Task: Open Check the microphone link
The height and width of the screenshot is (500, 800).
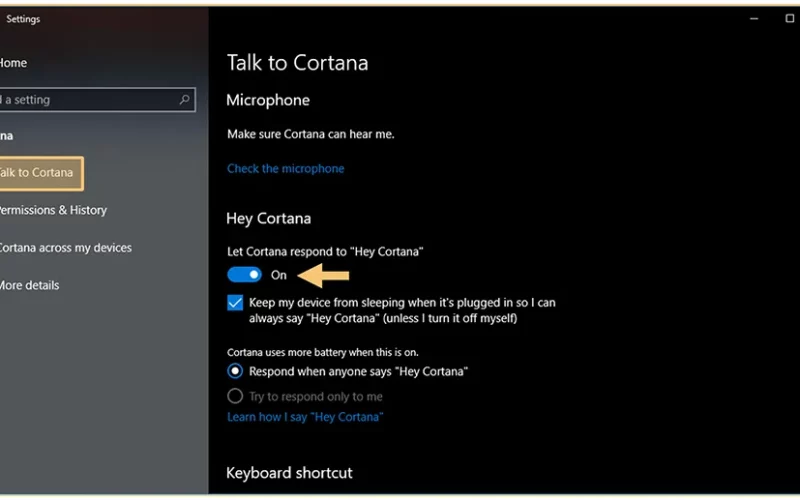Action: point(286,168)
